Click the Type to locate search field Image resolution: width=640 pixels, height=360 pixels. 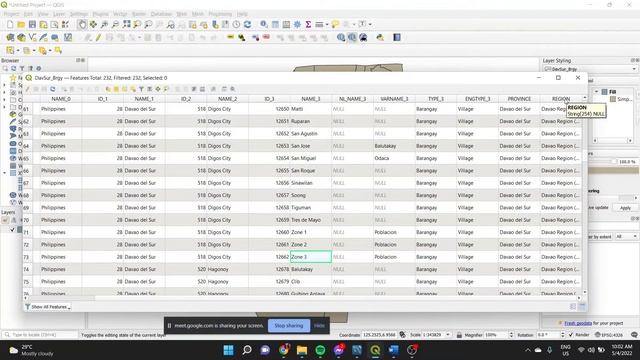pyautogui.click(x=40, y=335)
